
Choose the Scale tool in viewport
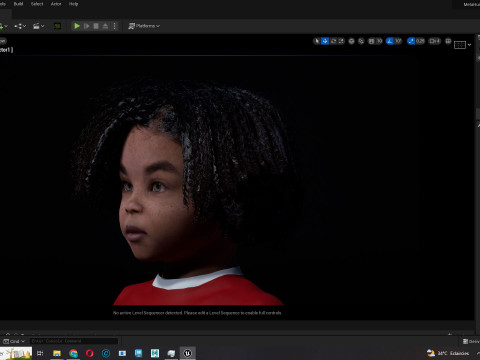[341, 41]
